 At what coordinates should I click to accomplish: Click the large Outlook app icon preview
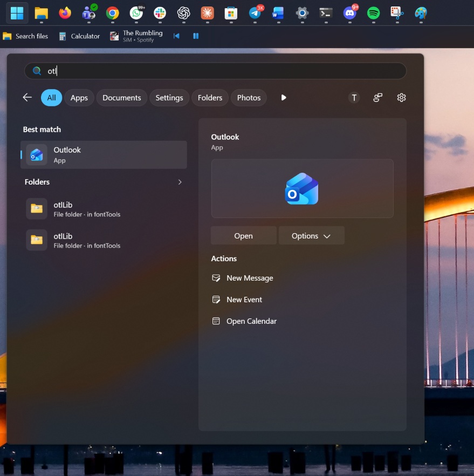tap(302, 188)
